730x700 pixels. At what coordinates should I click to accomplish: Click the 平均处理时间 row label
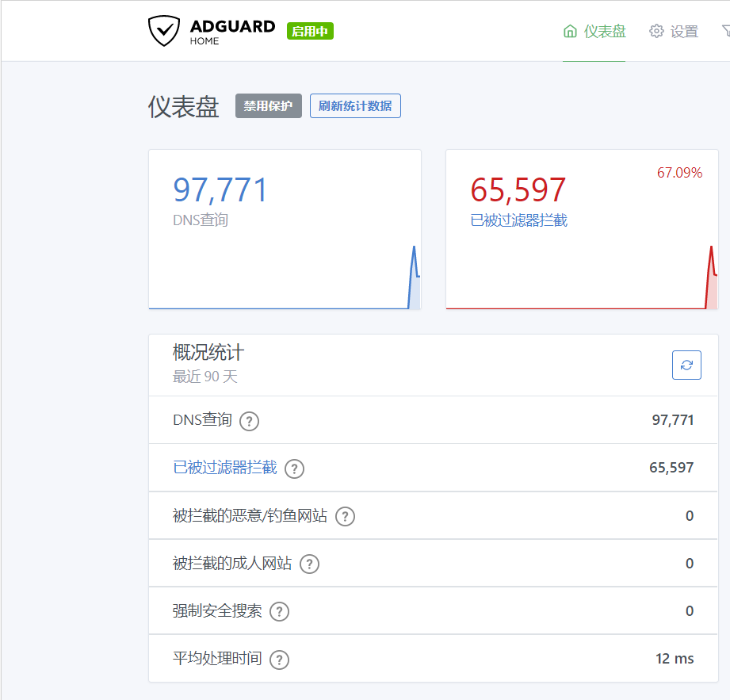(x=217, y=659)
